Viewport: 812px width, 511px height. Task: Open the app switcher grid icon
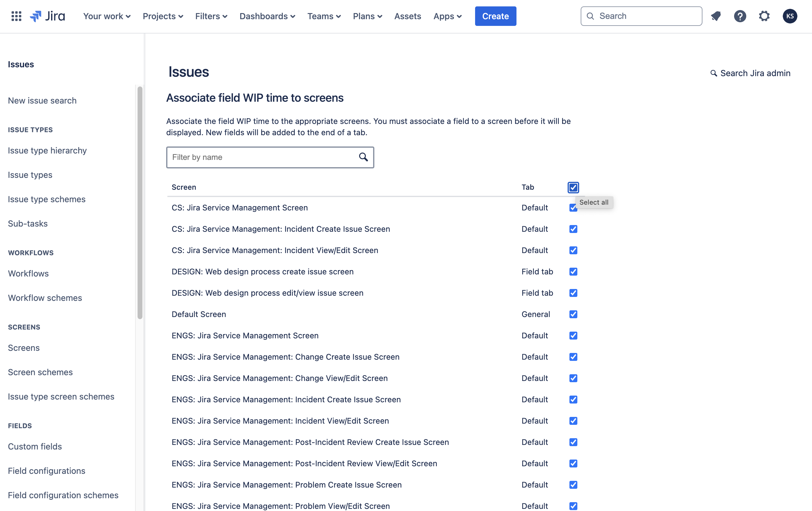16,16
